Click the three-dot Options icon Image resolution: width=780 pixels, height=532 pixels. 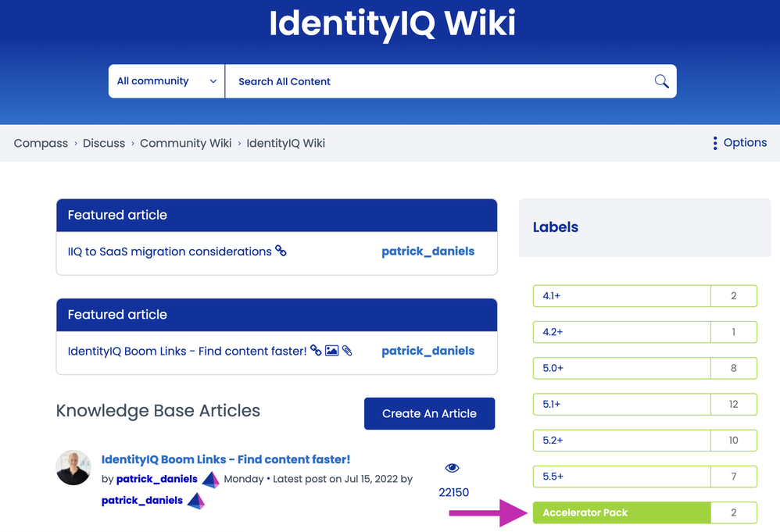[714, 143]
